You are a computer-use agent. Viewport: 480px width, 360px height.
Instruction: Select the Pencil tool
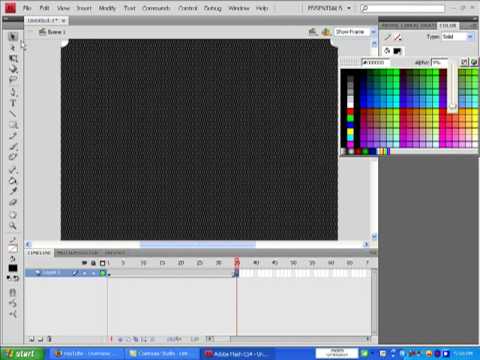13,136
